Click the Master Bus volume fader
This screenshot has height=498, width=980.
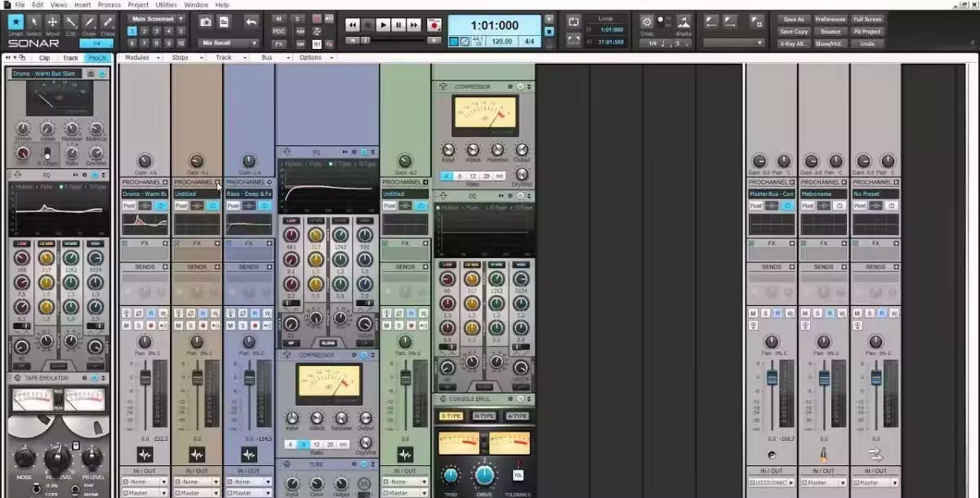pos(772,378)
